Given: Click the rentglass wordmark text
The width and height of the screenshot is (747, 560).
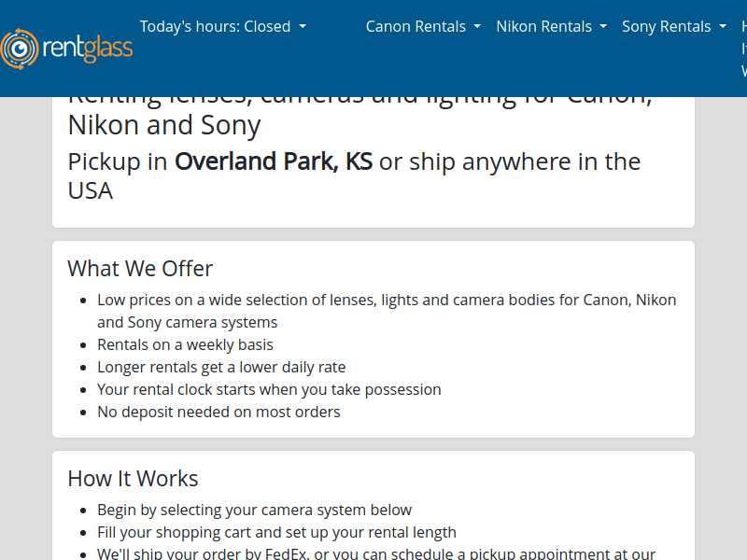Looking at the screenshot, I should pos(88,49).
